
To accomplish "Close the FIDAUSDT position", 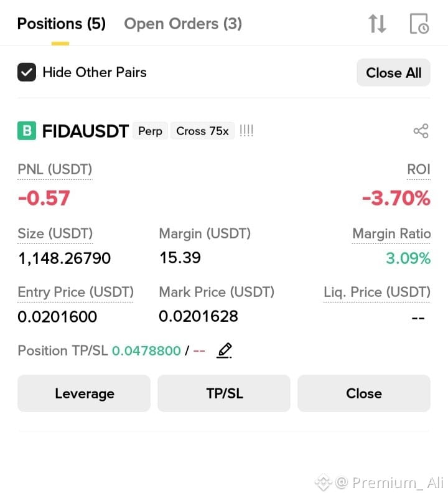I will [x=364, y=393].
